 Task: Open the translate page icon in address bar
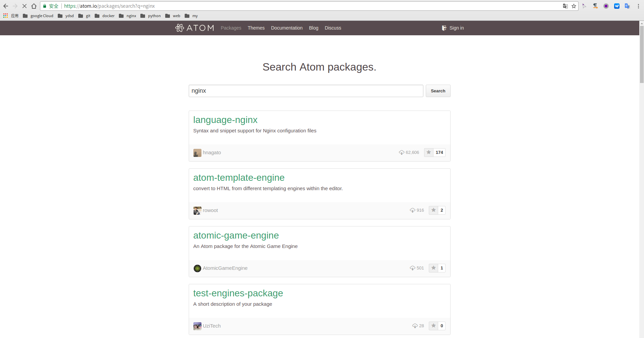click(x=565, y=6)
